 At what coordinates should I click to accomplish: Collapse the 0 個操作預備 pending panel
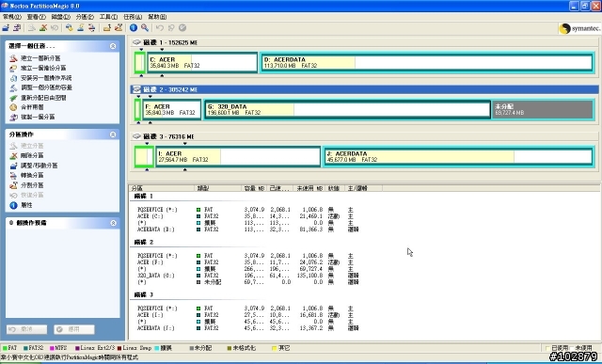click(x=113, y=223)
